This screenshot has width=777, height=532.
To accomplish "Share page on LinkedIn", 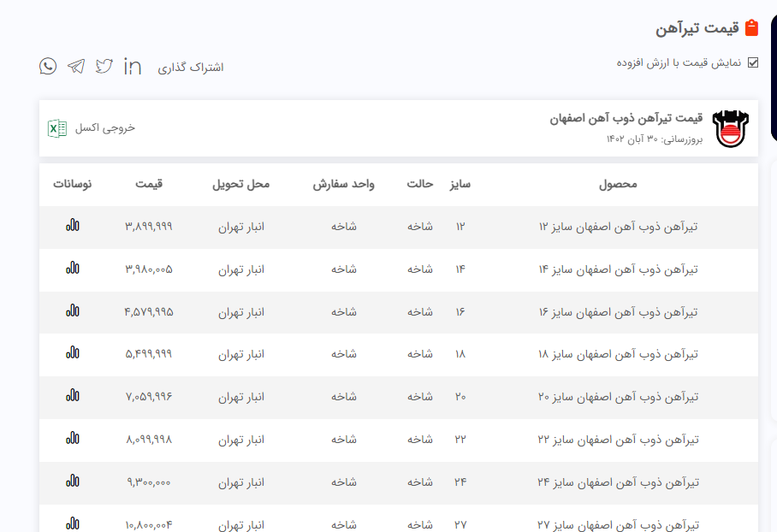I will tap(133, 66).
